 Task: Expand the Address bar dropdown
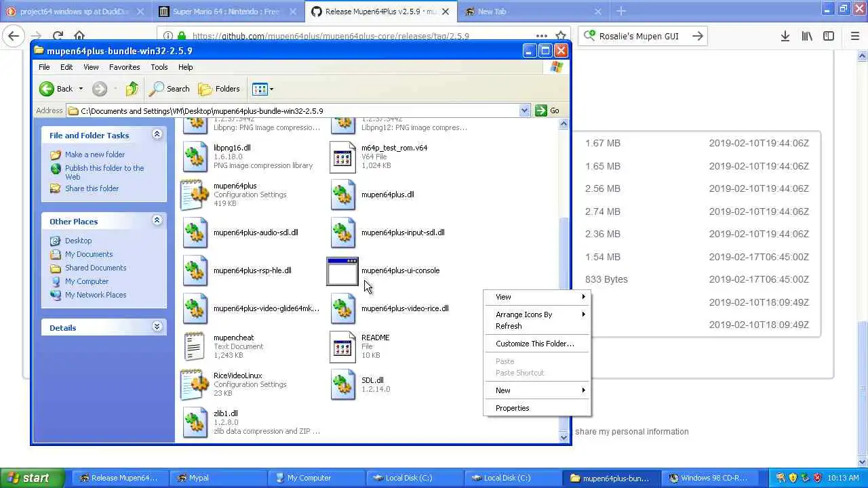(524, 110)
